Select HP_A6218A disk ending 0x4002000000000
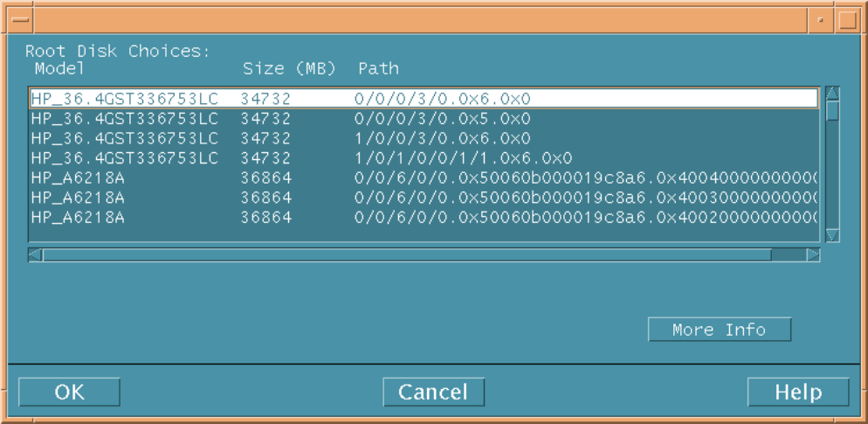Viewport: 868px width, 424px height. tap(424, 218)
